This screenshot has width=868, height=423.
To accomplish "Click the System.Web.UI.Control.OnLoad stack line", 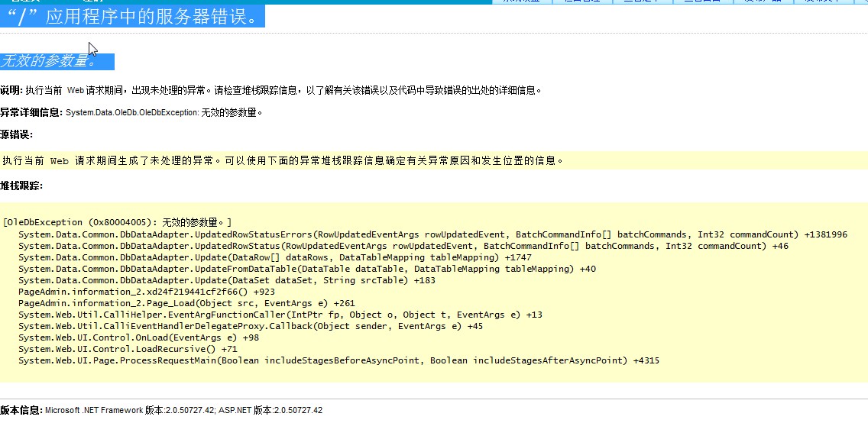I will pos(138,337).
